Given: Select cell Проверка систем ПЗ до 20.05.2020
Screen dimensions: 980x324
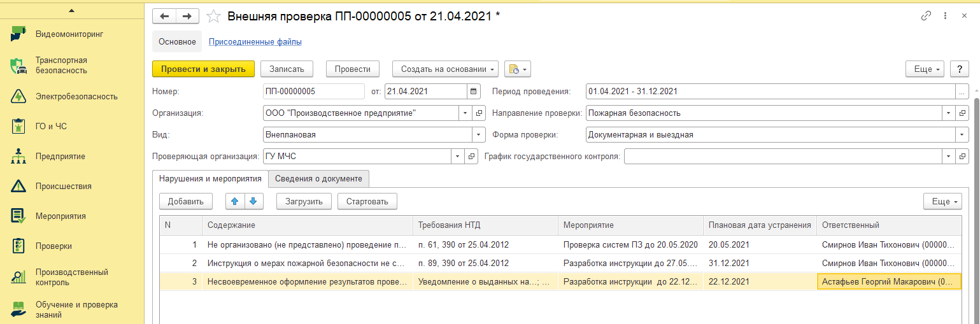Looking at the screenshot, I should (x=631, y=244).
